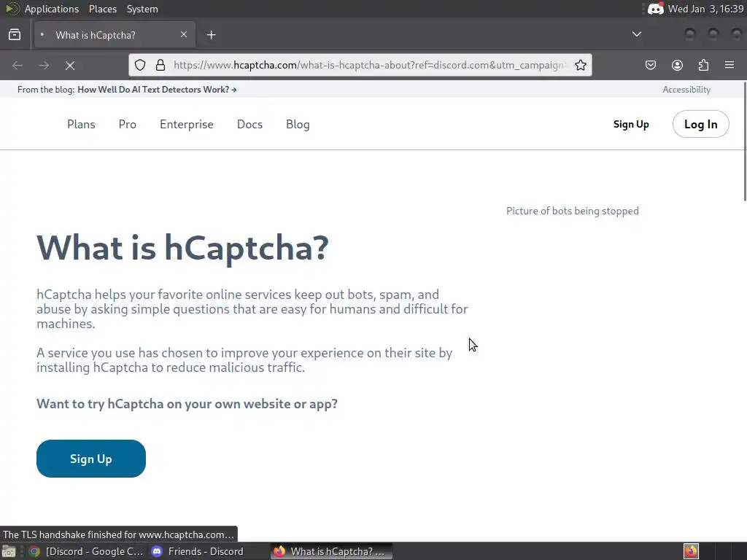Open the Places system menu
This screenshot has height=560, width=747.
(x=103, y=9)
